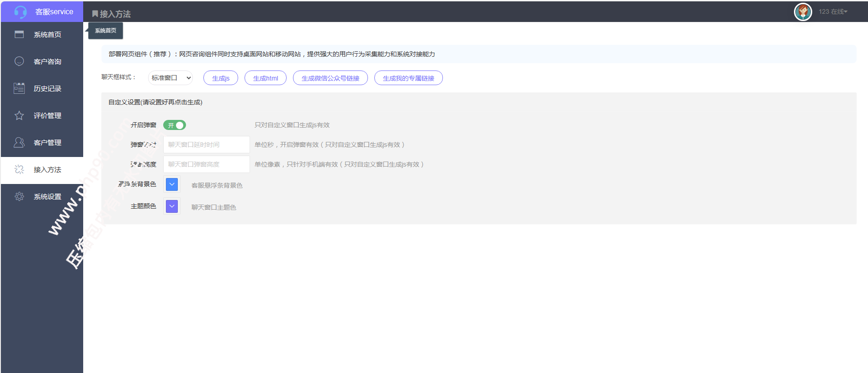The height and width of the screenshot is (373, 868).
Task: Click the 客户咨询 chat bubble icon
Action: [x=19, y=61]
